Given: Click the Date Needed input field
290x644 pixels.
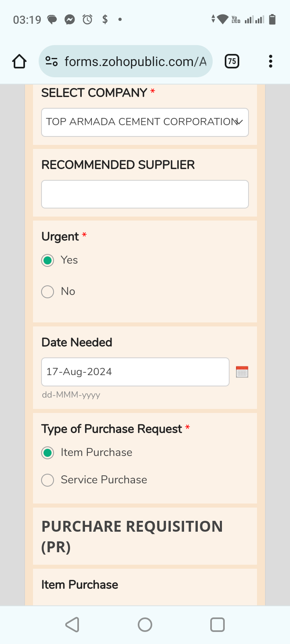Looking at the screenshot, I should 135,372.
